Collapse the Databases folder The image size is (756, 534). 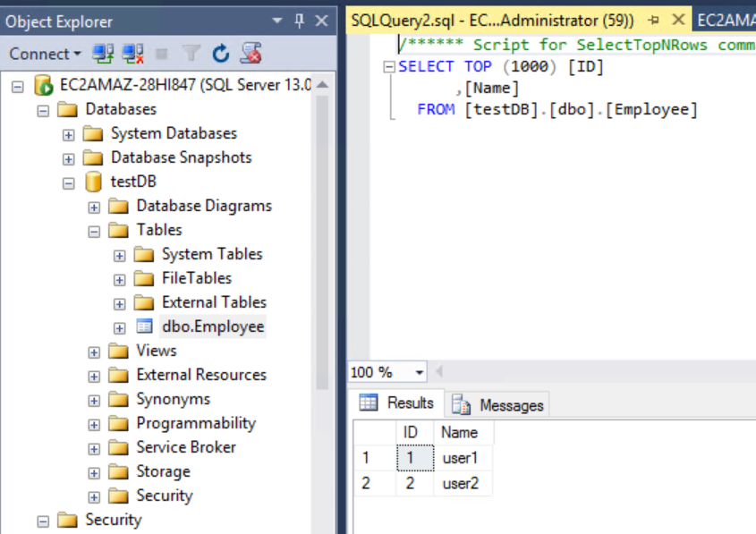[x=43, y=111]
